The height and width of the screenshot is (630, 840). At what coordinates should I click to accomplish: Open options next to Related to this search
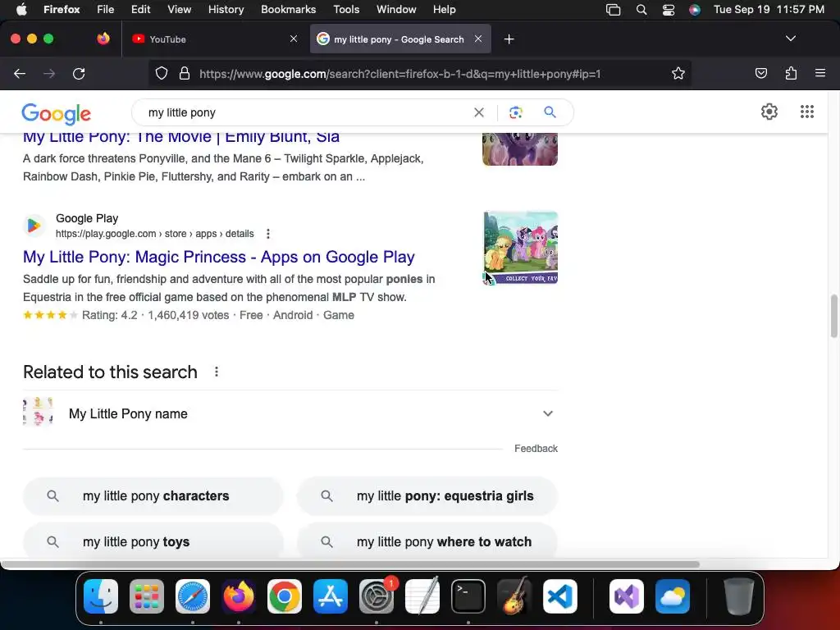tap(217, 372)
